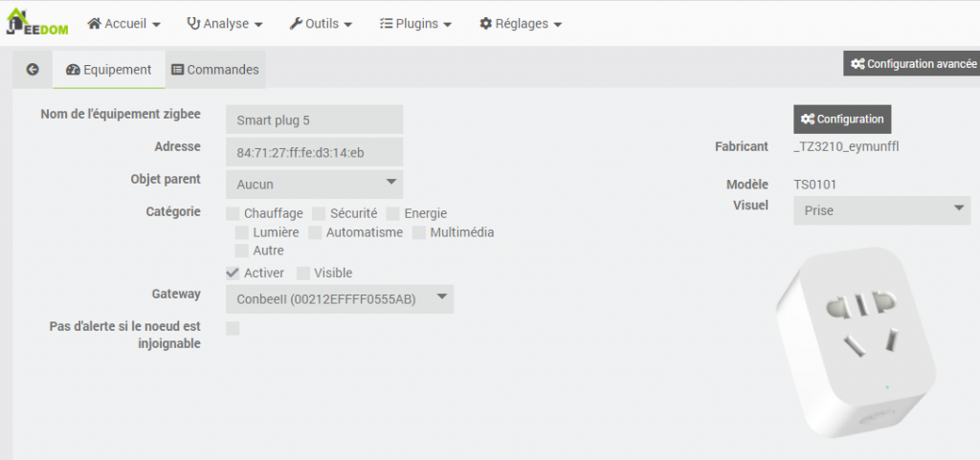Check the Sécurité category
The width and height of the screenshot is (980, 460).
pos(319,214)
